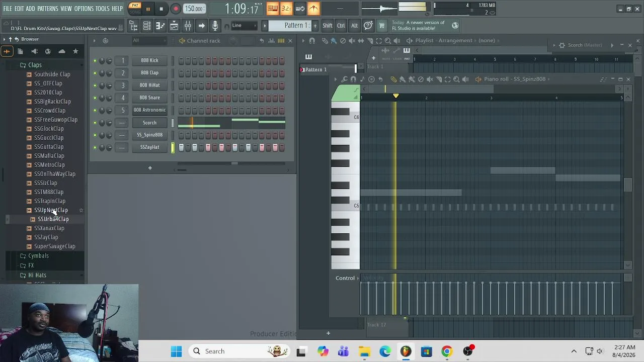
Task: Click the record button in the transport
Action: pos(176,9)
